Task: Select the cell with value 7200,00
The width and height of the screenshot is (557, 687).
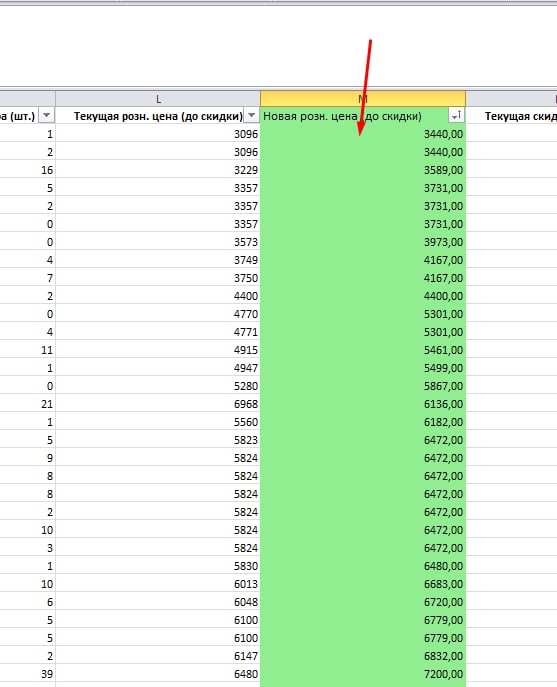Action: [363, 674]
